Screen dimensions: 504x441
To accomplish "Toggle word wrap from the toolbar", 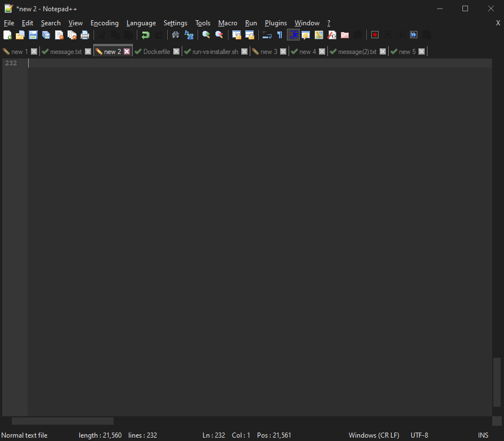I will click(x=266, y=35).
